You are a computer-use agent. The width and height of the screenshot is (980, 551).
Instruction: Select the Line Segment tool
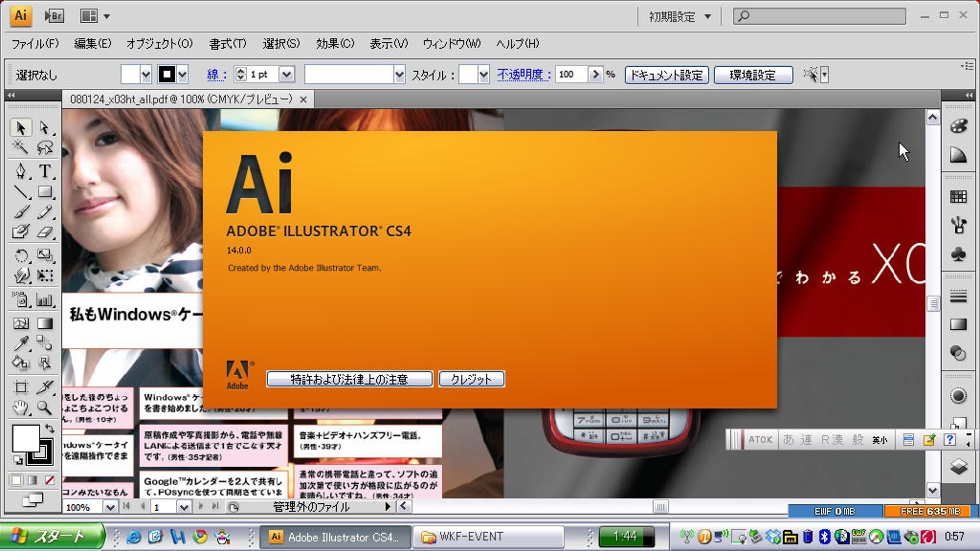(x=21, y=191)
